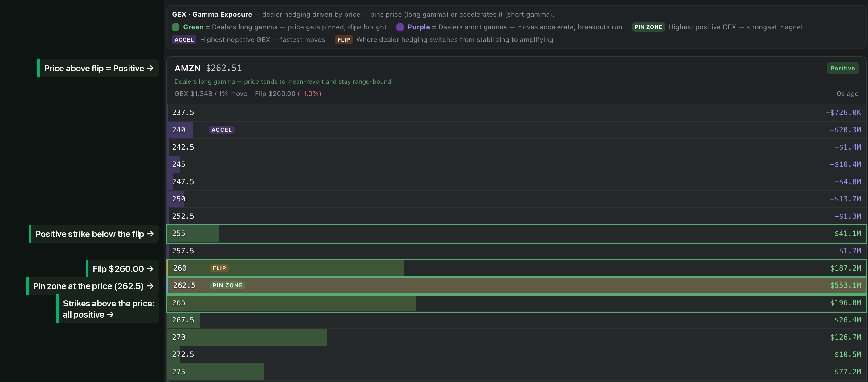Click the 0s ago timestamp
The width and height of the screenshot is (868, 382).
pos(847,93)
